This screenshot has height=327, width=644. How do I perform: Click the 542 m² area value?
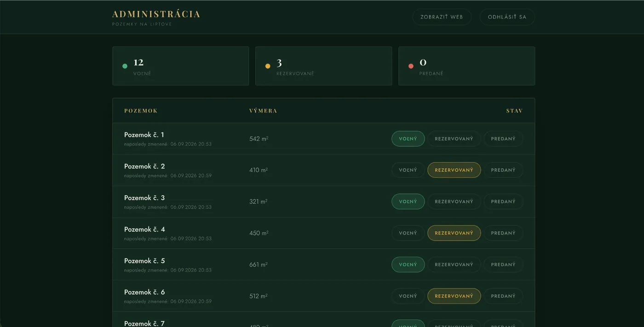point(259,139)
